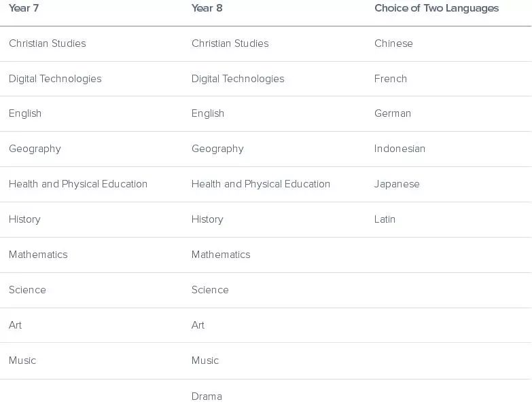This screenshot has height=406, width=532.
Task: Click Mathematics in the Year 7 column
Action: 38,255
